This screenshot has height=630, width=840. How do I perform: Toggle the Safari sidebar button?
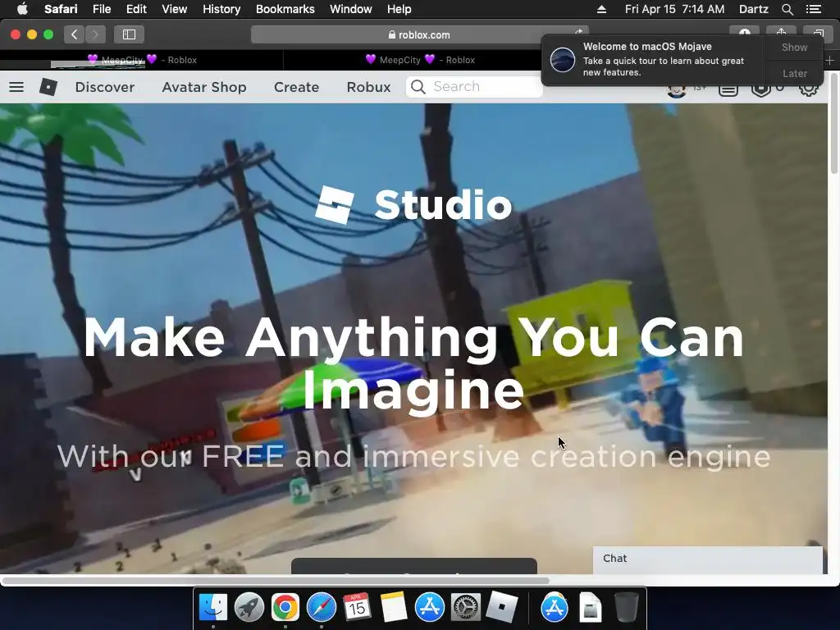[x=129, y=34]
